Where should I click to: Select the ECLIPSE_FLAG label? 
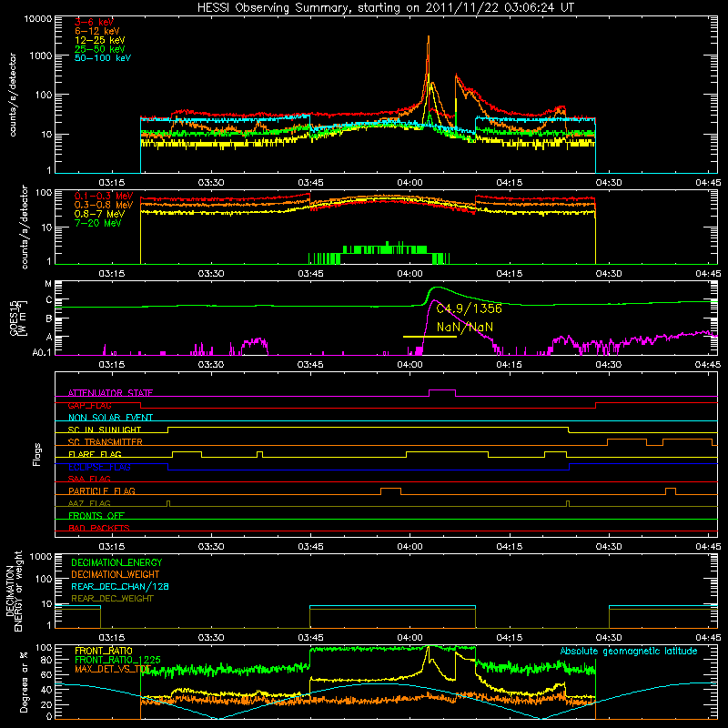[99, 467]
